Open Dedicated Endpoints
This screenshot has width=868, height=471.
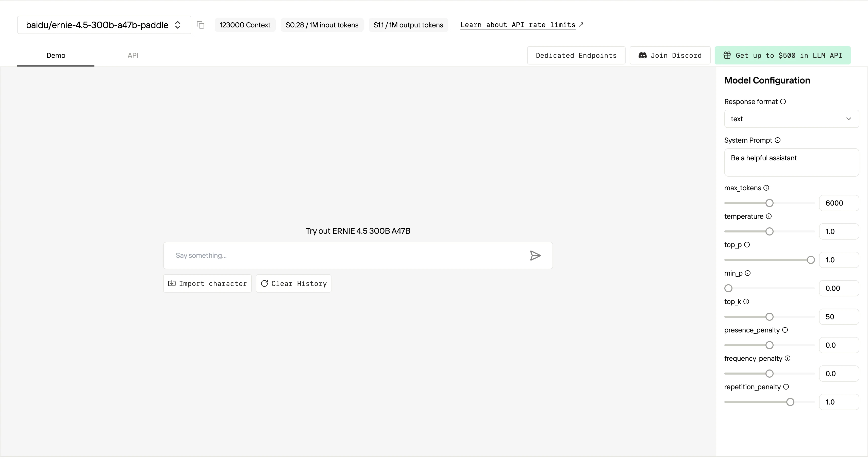tap(576, 56)
